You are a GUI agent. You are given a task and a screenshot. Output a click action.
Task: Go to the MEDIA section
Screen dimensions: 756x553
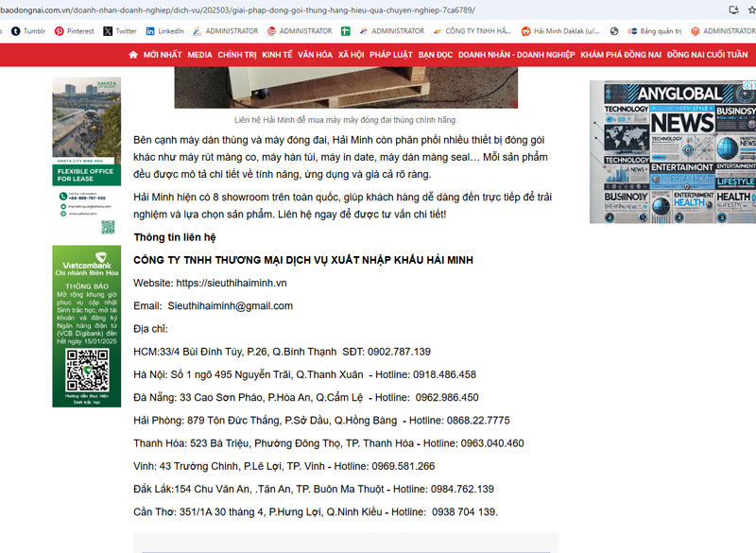(199, 55)
